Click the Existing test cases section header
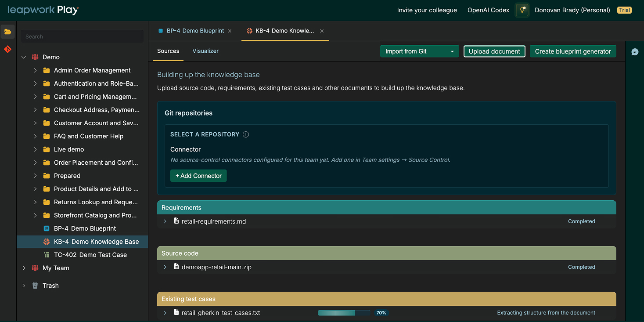The width and height of the screenshot is (644, 322). [386, 299]
